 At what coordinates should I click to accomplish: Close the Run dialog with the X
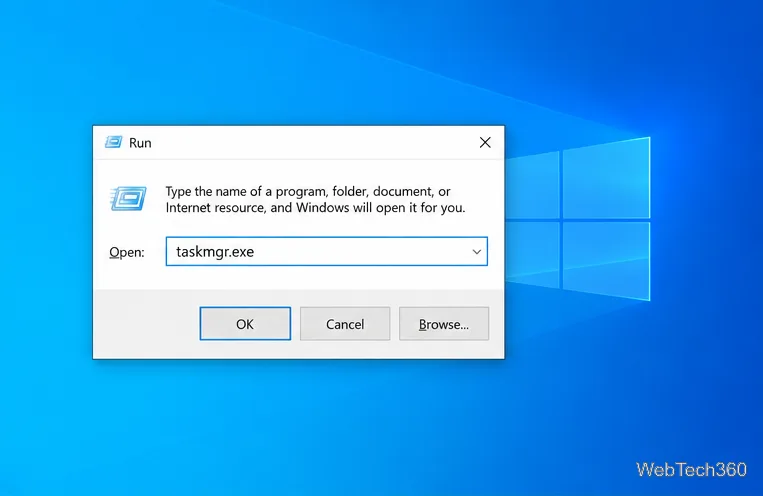[485, 143]
